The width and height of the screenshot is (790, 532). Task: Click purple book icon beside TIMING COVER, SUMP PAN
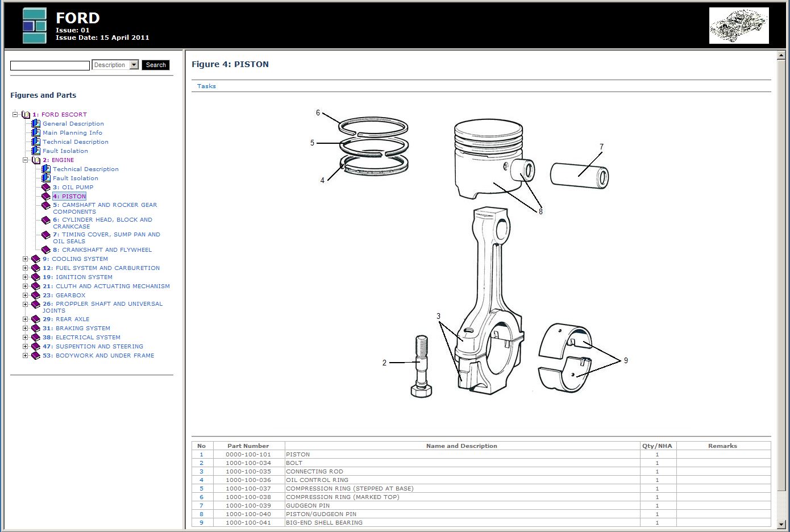point(46,235)
